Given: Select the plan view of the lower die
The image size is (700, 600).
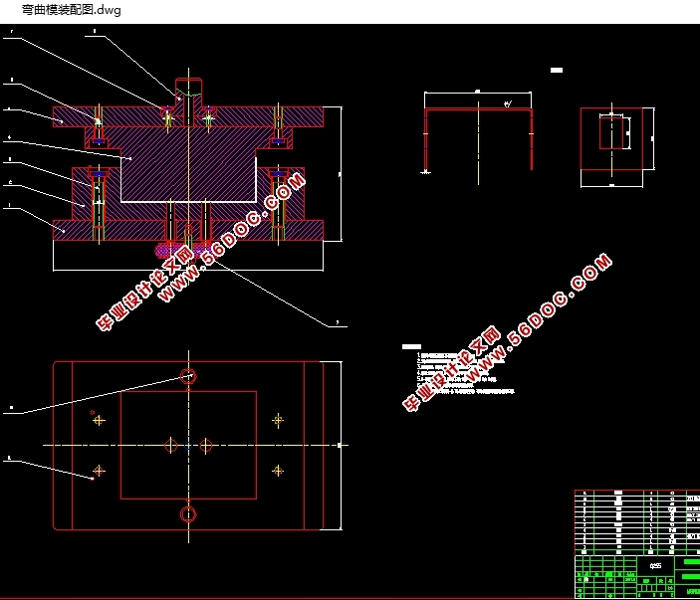Looking at the screenshot, I should point(188,446).
